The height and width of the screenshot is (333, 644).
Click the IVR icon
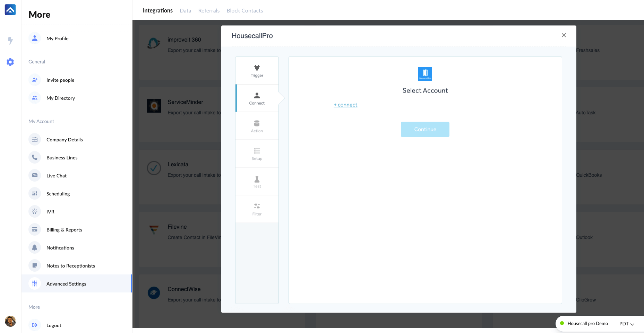[x=35, y=212]
